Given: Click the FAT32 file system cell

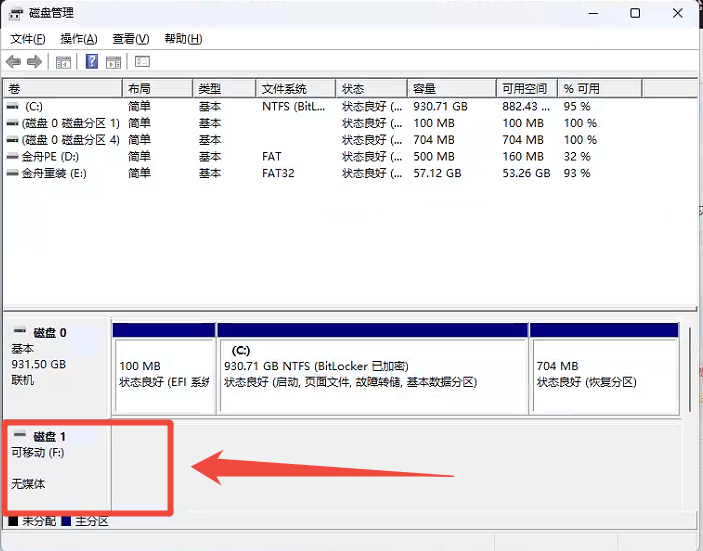Looking at the screenshot, I should pyautogui.click(x=278, y=173).
